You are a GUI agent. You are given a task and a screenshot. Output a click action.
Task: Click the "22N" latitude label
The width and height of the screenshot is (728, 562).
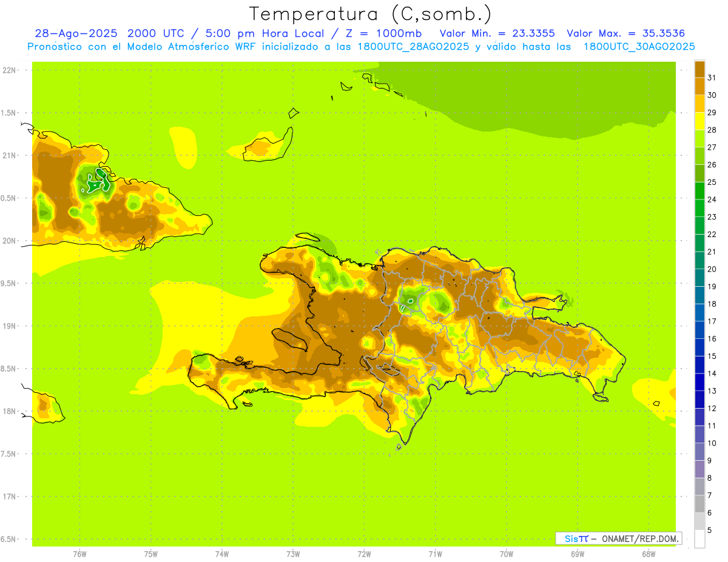click(8, 70)
